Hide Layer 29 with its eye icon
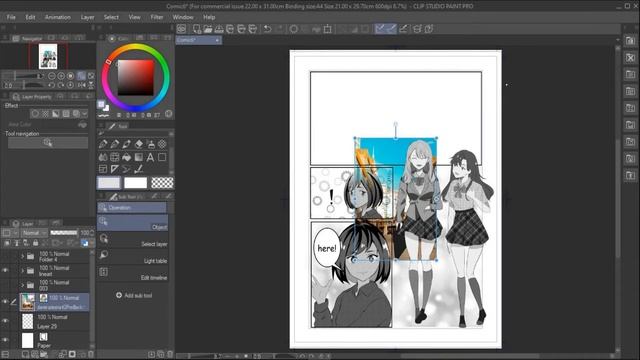 point(5,321)
